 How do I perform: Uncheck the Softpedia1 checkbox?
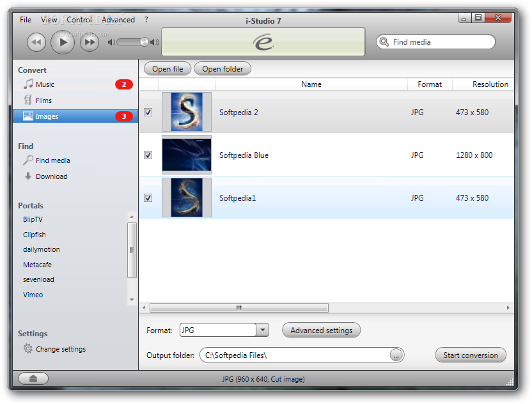click(148, 198)
